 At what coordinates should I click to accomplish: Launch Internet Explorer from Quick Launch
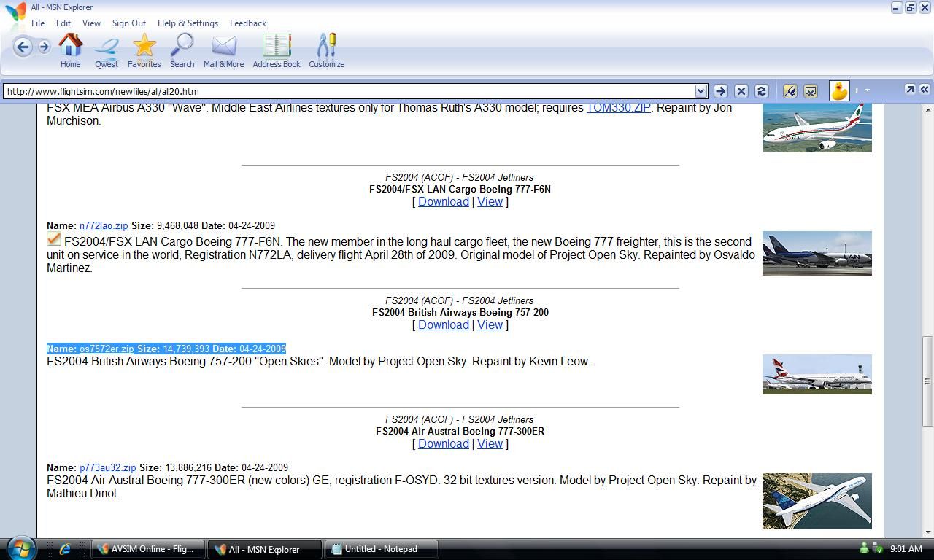(65, 549)
